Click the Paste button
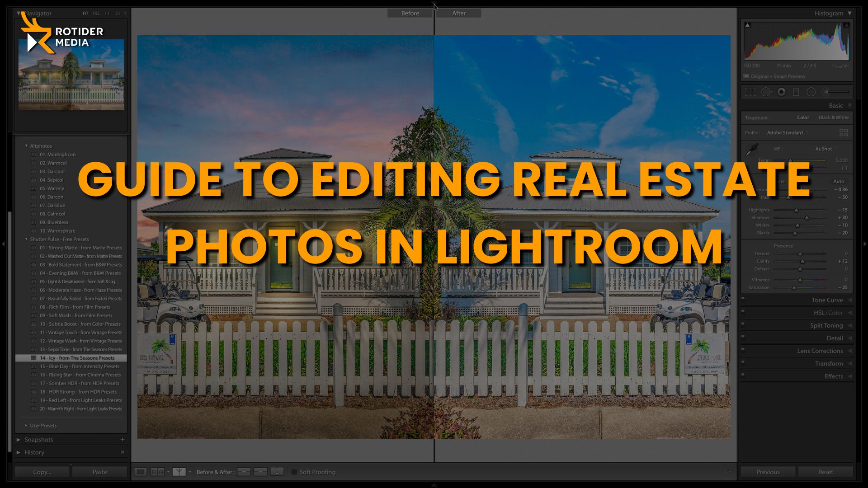This screenshot has height=488, width=868. pos(99,472)
